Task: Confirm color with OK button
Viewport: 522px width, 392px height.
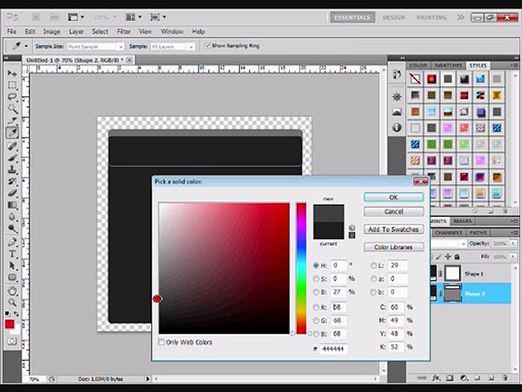Action: tap(394, 197)
